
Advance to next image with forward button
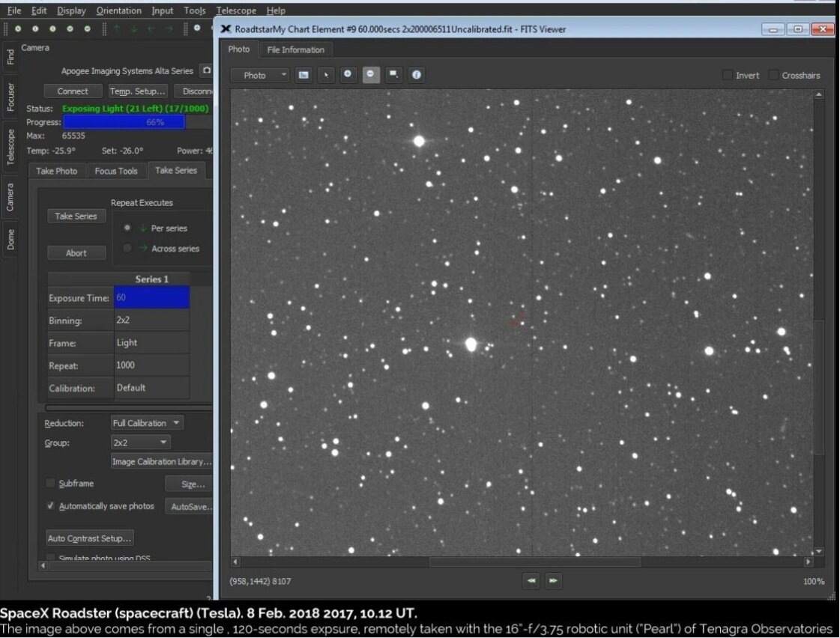pos(554,580)
